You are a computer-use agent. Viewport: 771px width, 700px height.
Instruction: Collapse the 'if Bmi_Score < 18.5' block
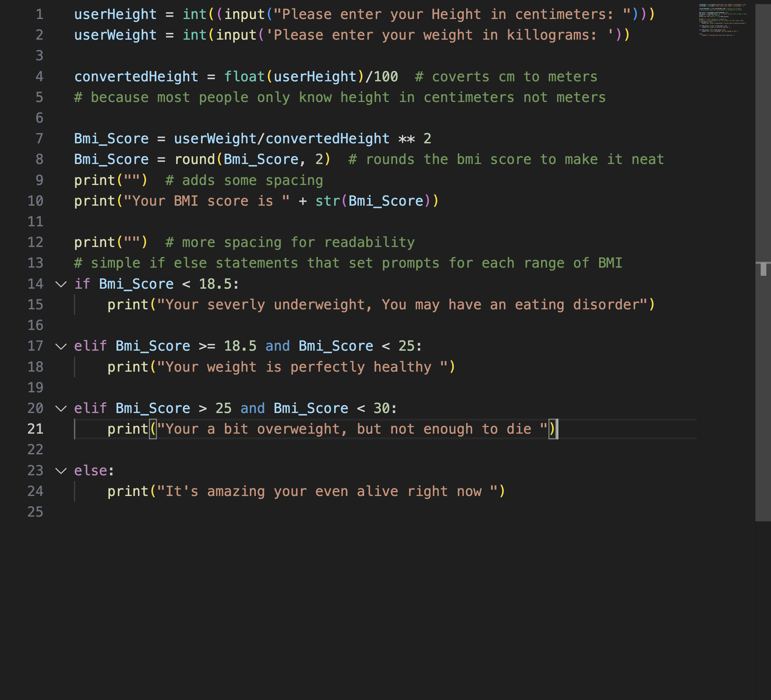click(61, 284)
